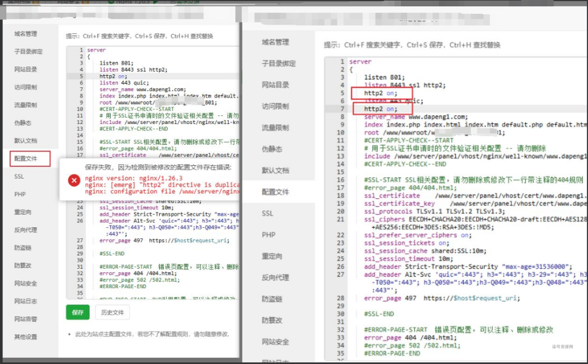
Task: Click 'ssl_session_timeout 10m;' in the left editor
Action: click(137, 207)
